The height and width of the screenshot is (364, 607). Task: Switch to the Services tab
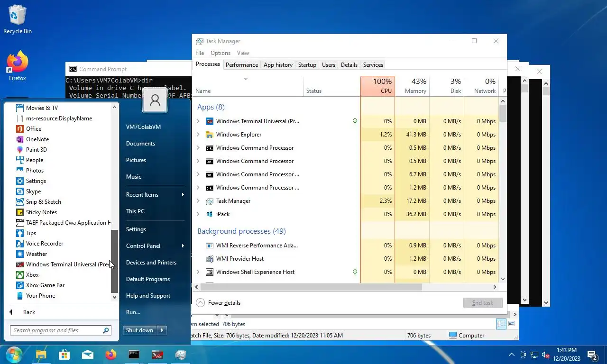(373, 65)
